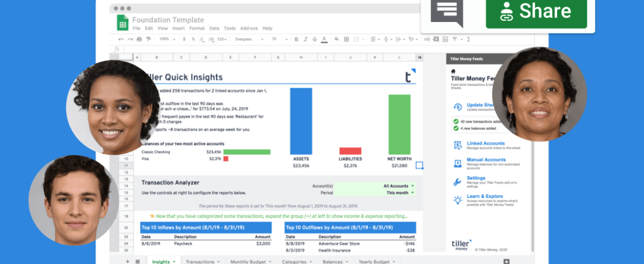The image size is (644, 264).
Task: Open text wrapping dropdown
Action: point(401,40)
